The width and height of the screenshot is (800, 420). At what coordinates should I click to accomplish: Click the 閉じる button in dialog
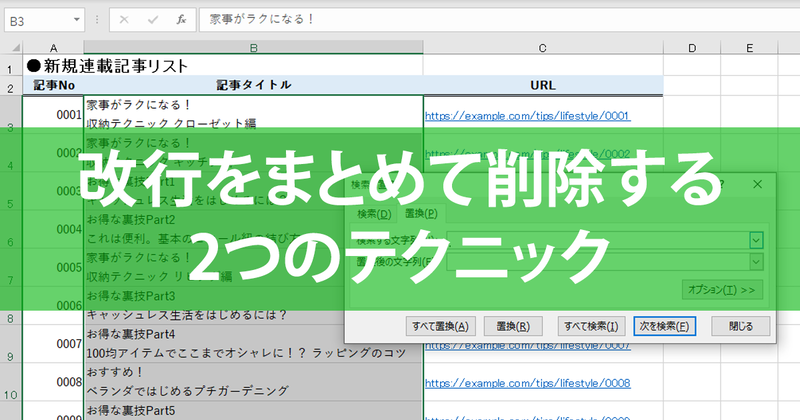741,327
